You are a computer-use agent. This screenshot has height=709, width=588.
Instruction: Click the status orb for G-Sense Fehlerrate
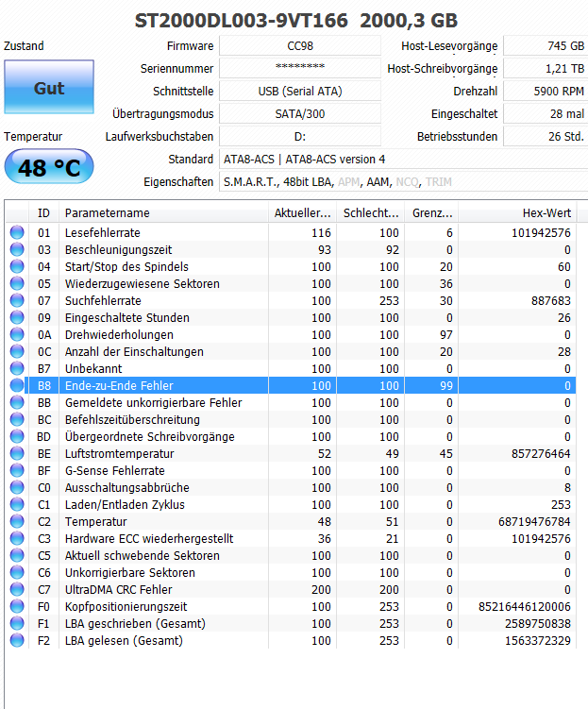[x=17, y=470]
